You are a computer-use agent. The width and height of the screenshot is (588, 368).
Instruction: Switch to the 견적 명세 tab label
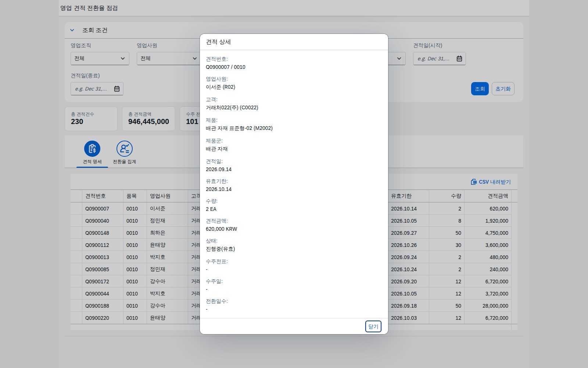coord(92,162)
